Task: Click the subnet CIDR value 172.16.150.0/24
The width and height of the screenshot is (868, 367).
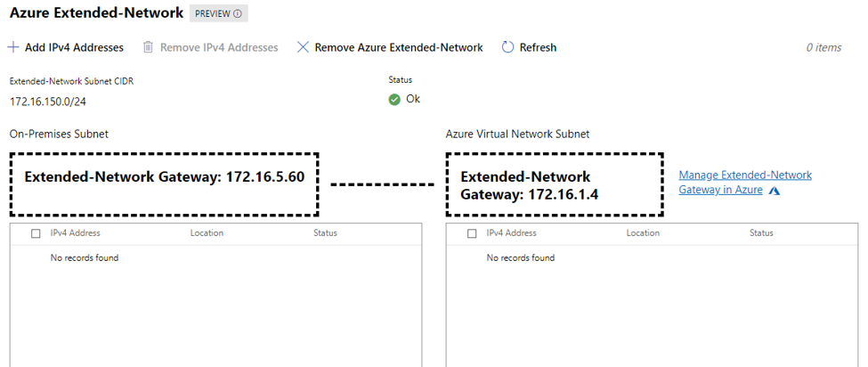Action: point(47,102)
